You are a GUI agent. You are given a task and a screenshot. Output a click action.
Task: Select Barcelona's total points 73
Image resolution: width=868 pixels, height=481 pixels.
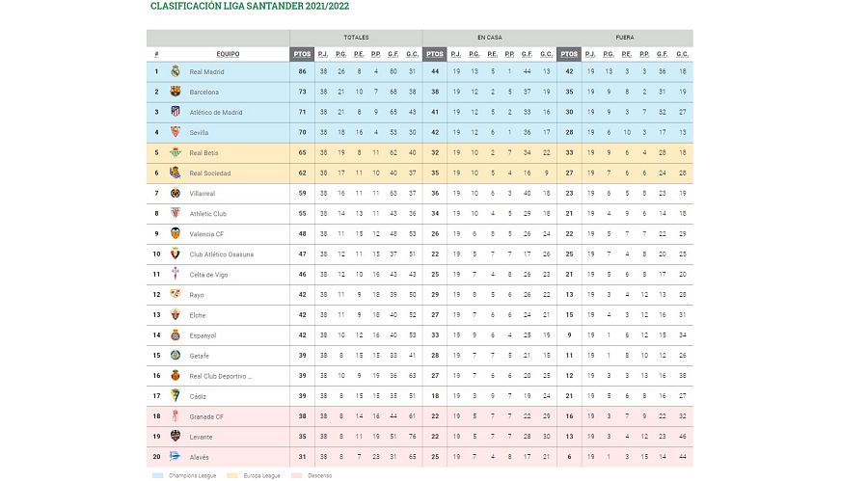coord(302,92)
